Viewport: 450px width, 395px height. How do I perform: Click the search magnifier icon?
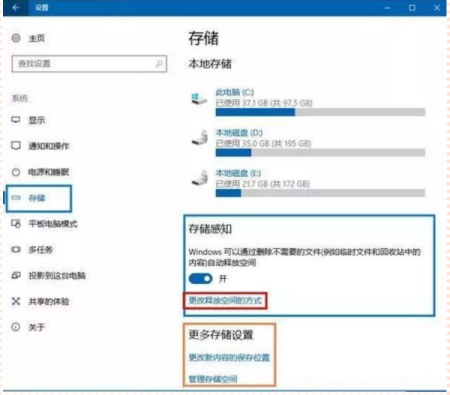click(159, 63)
